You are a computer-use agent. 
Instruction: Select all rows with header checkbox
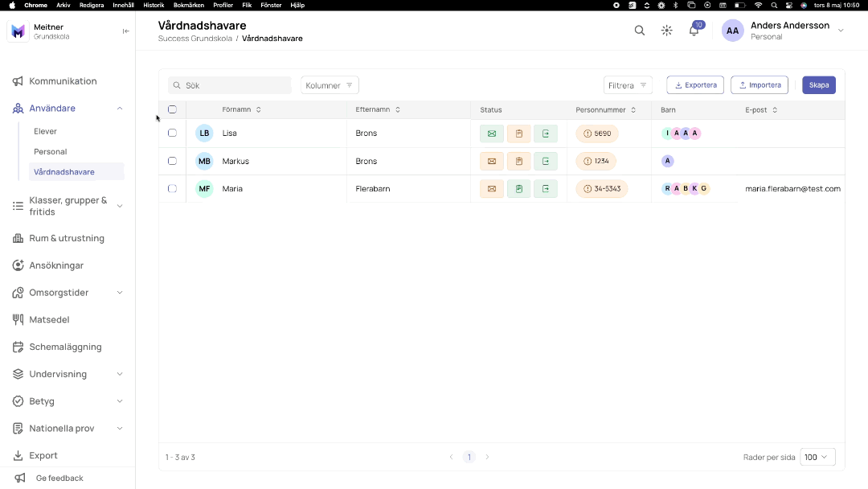pos(172,109)
